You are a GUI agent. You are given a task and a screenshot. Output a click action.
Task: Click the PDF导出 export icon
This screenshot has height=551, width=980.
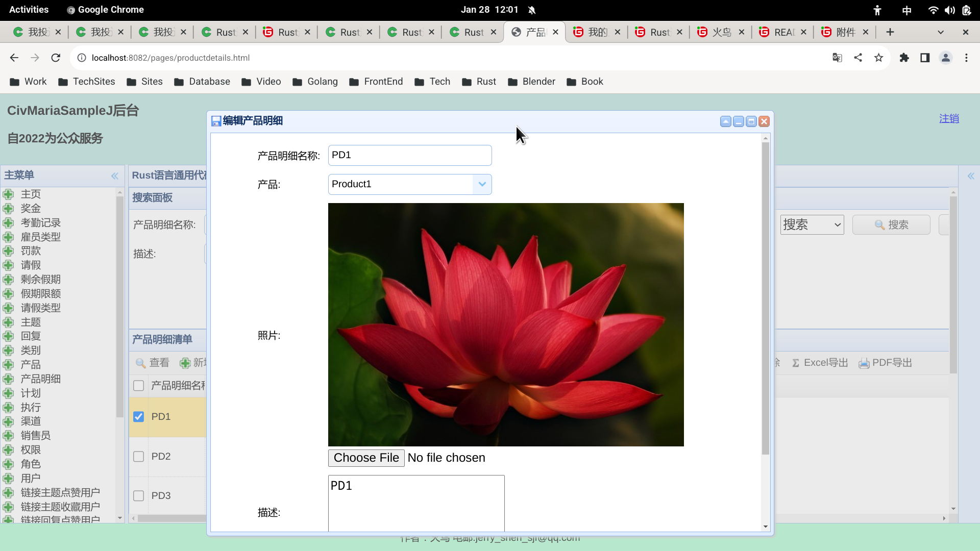pyautogui.click(x=864, y=363)
